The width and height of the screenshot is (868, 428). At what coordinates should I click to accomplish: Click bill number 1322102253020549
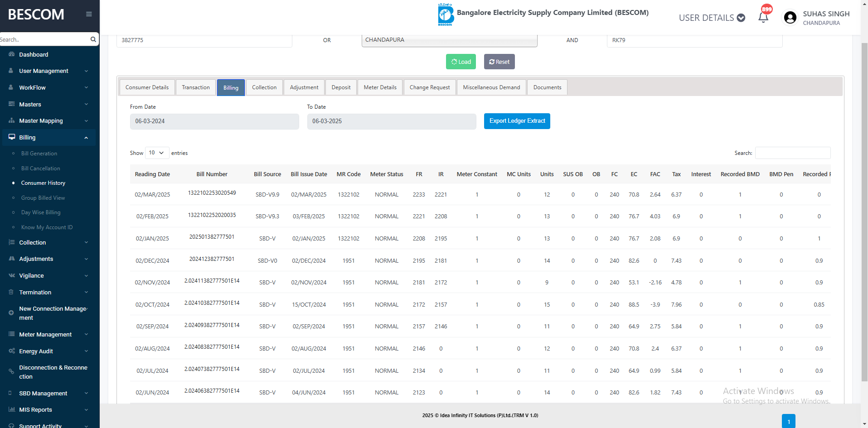(212, 193)
